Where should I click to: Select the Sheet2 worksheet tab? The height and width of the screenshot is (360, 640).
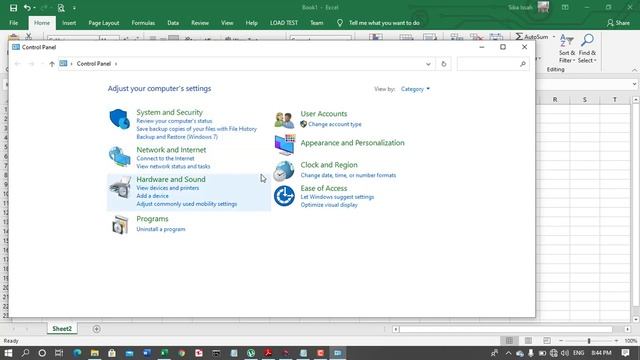[62, 329]
